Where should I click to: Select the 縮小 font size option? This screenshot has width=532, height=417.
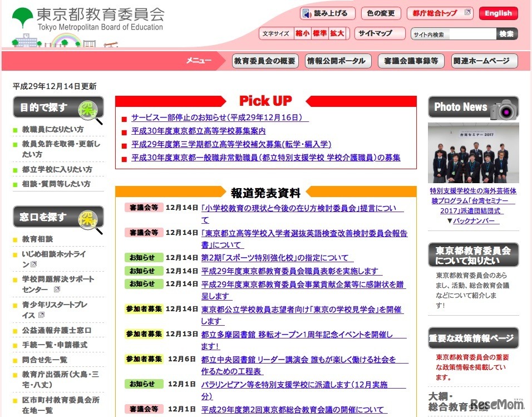click(304, 33)
